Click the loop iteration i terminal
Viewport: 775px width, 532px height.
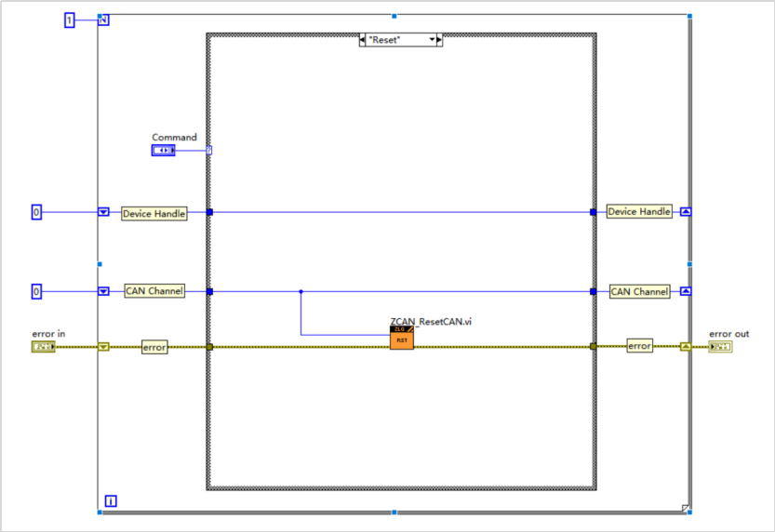111,501
